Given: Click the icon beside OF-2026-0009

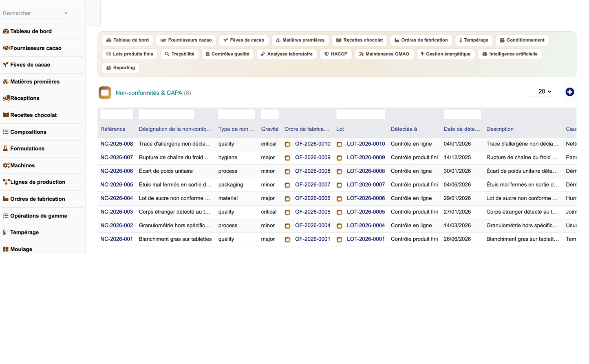Looking at the screenshot, I should (287, 158).
